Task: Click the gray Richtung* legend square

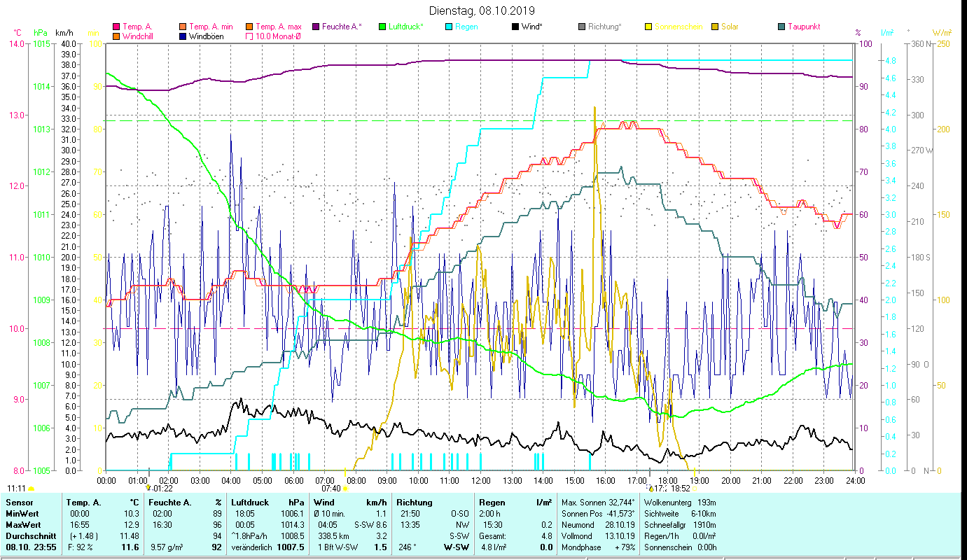Action: (x=582, y=27)
